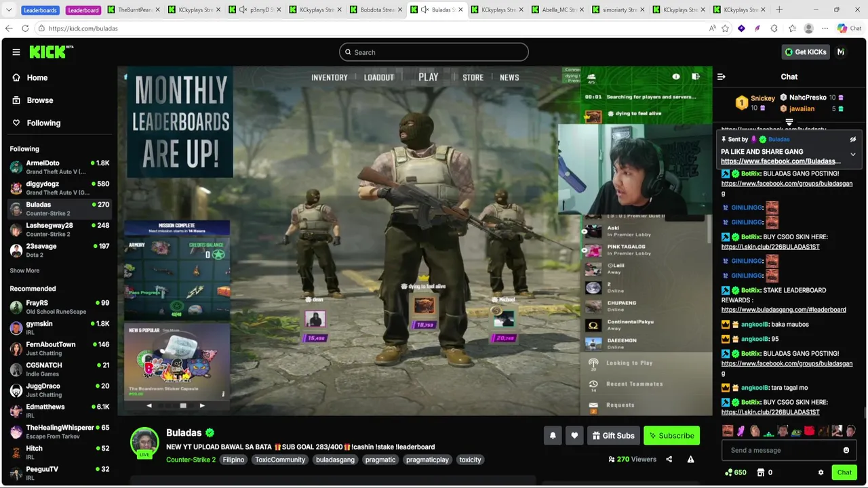Open the hamburger sidebar menu
Screen dimensions: 868x488
pyautogui.click(x=16, y=52)
